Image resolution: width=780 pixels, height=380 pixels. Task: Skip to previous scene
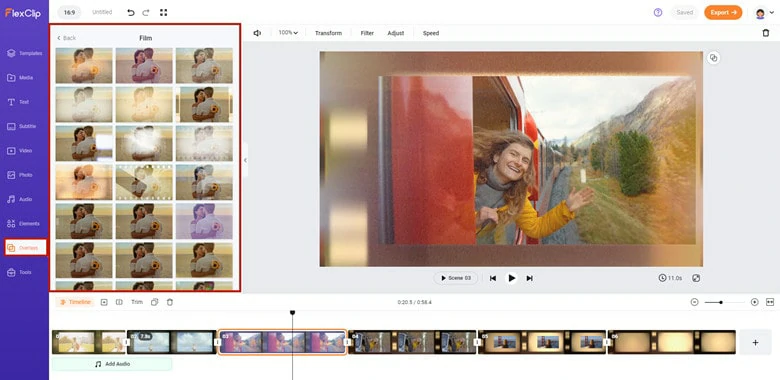click(x=492, y=278)
